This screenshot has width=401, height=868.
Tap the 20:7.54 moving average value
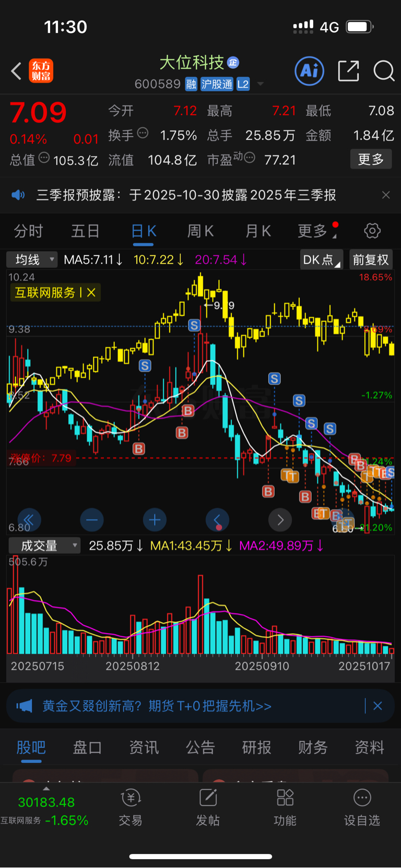[x=221, y=259]
